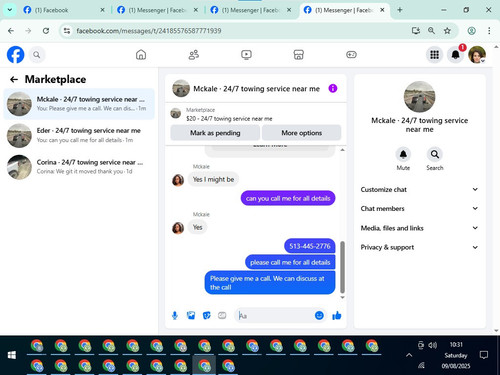This screenshot has width=500, height=375.
Task: Click the Facebook search magnifier icon
Action: (37, 55)
